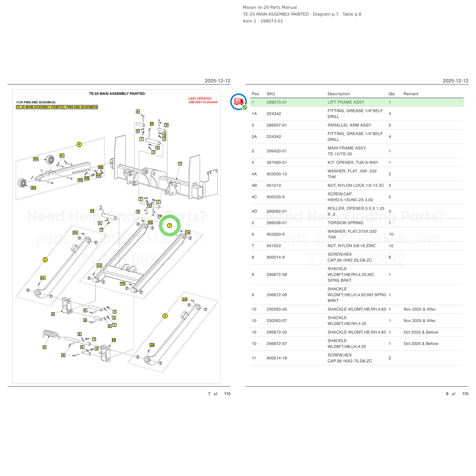
Task: Click callout 10 by the lower shackle
Action: pos(114,340)
